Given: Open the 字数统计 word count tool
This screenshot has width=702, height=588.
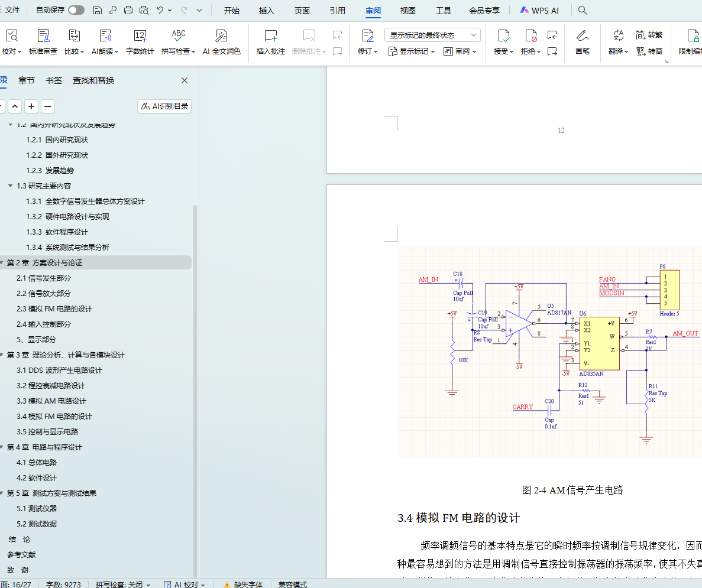Looking at the screenshot, I should [140, 41].
